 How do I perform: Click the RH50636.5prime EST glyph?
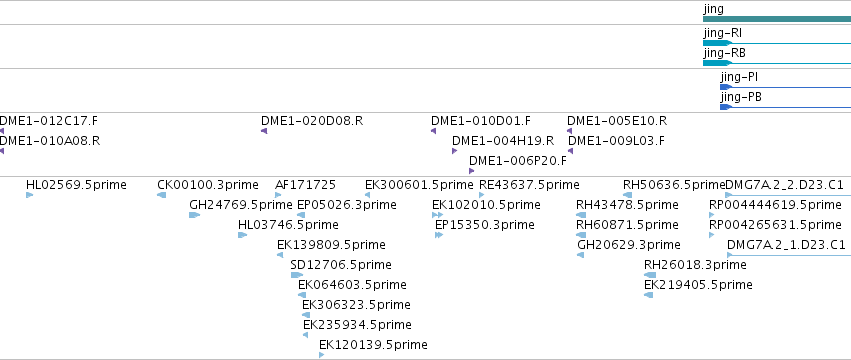point(627,195)
